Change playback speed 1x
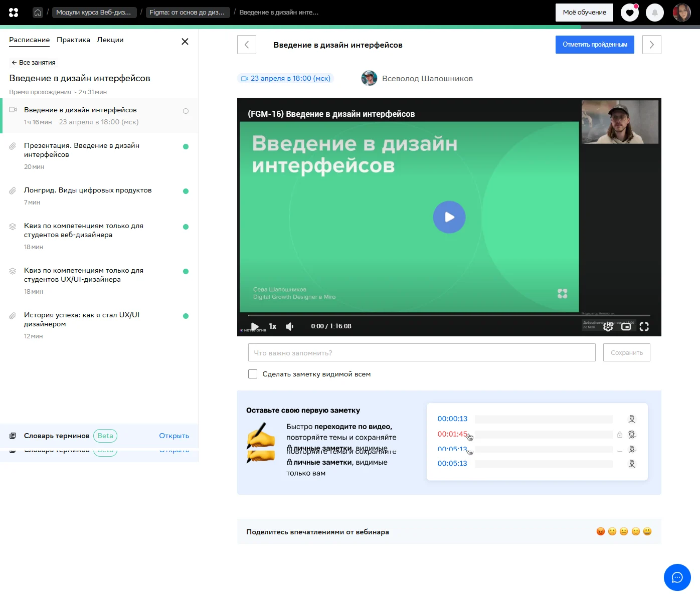Viewport: 700px width, 600px height. [x=273, y=326]
